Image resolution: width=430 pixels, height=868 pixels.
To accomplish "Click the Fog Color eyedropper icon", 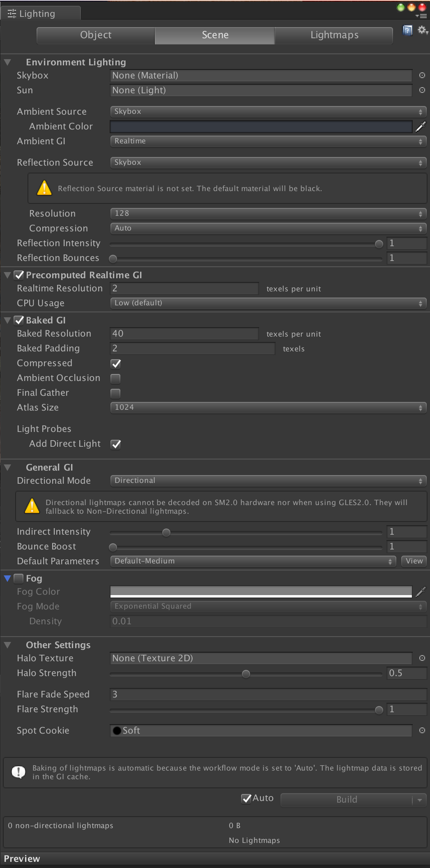I will (x=421, y=592).
